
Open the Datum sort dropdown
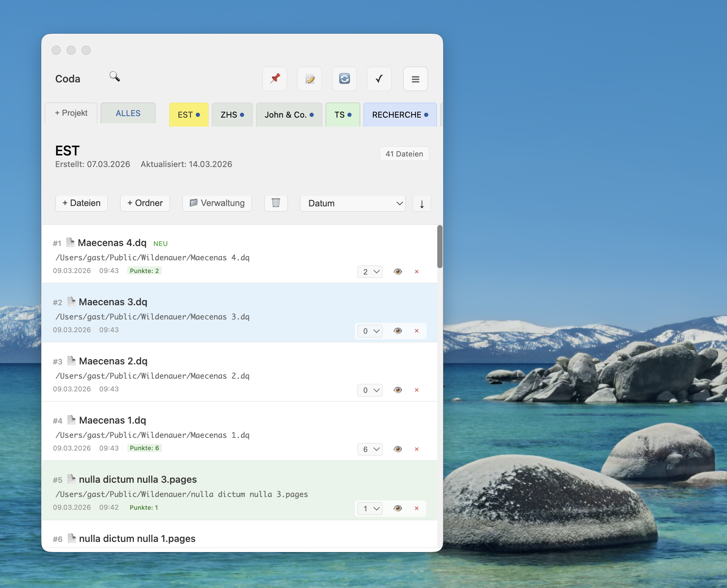(x=353, y=203)
